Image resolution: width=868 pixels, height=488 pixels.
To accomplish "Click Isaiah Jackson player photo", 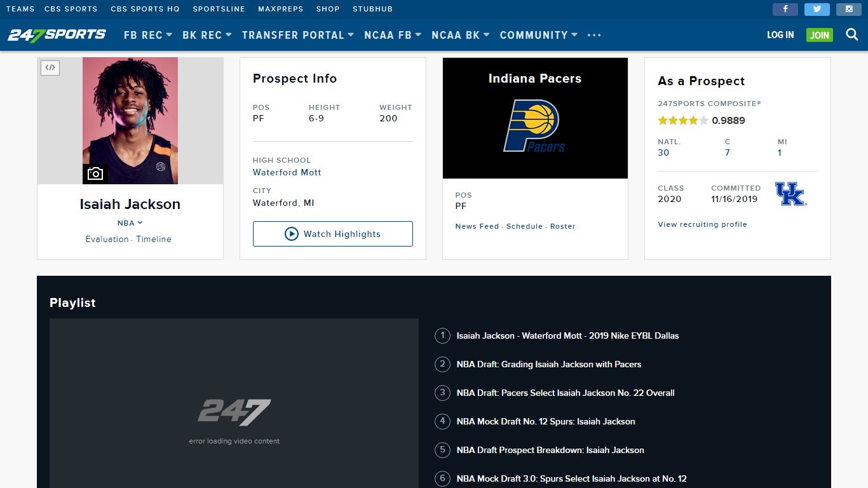I will coord(130,121).
